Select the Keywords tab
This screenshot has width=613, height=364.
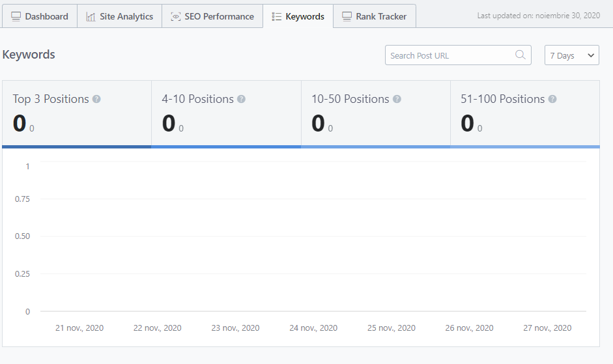[298, 16]
